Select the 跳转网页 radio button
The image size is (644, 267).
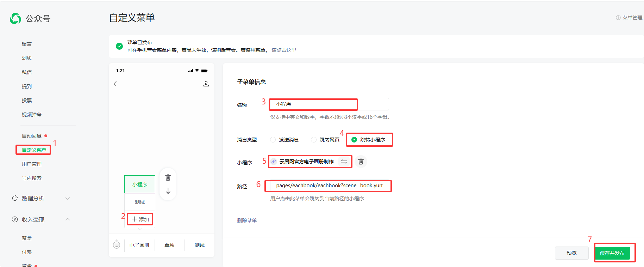tap(314, 140)
